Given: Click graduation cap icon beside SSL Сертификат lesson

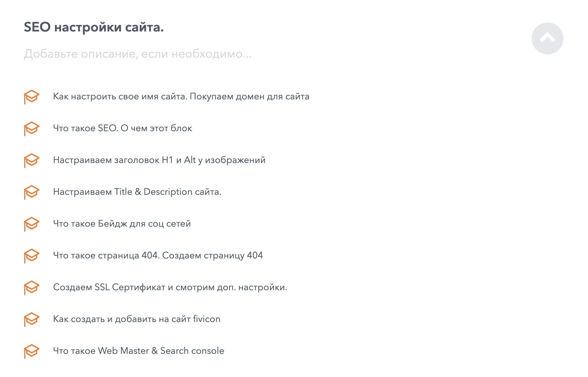Looking at the screenshot, I should point(31,288).
